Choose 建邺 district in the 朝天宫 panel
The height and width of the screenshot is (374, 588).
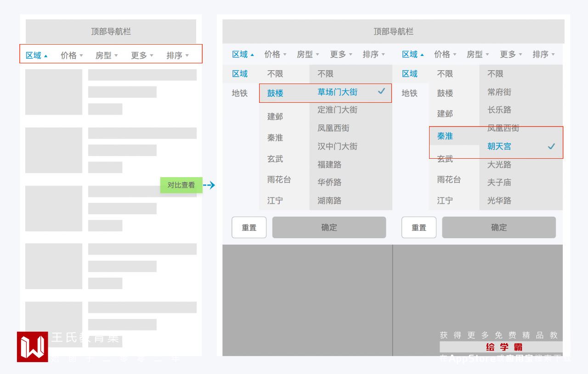pos(445,113)
